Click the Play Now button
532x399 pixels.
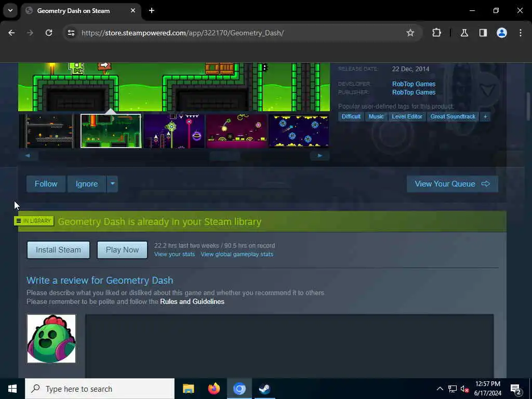(x=122, y=250)
